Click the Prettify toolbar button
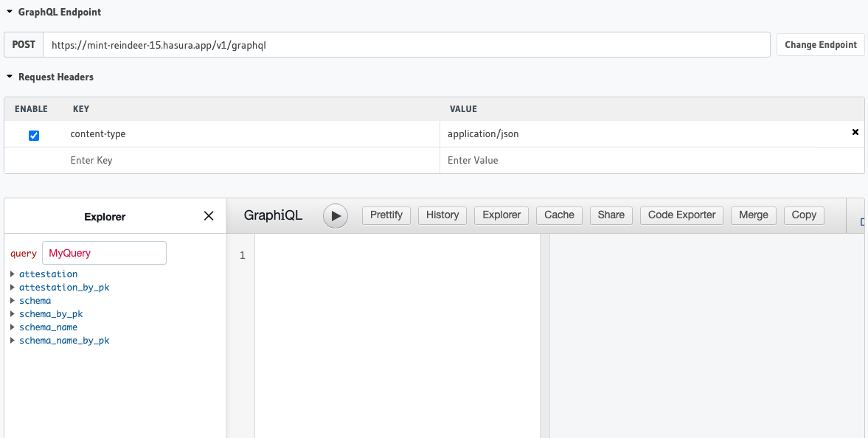868x438 pixels. pos(386,215)
